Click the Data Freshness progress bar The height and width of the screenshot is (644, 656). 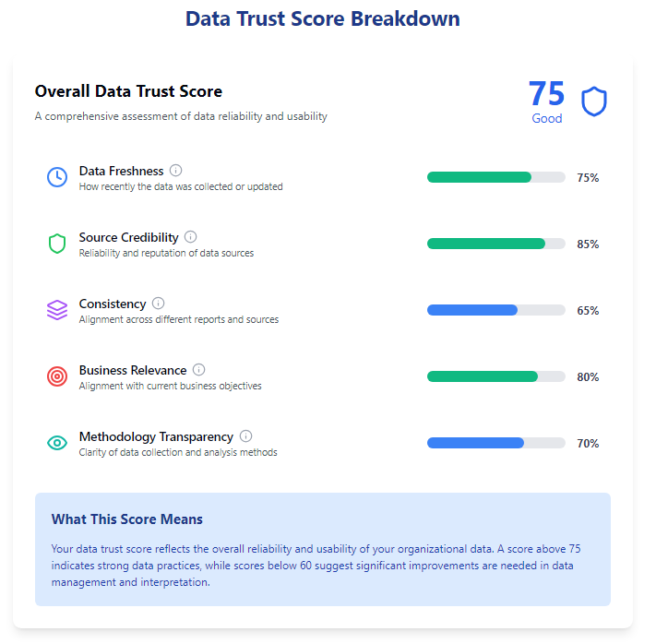coord(496,177)
